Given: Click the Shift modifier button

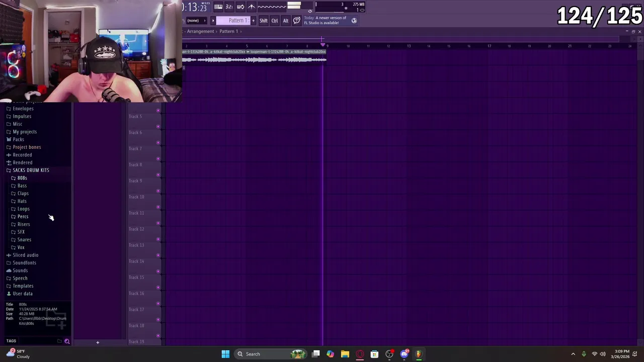Looking at the screenshot, I should coord(264,21).
